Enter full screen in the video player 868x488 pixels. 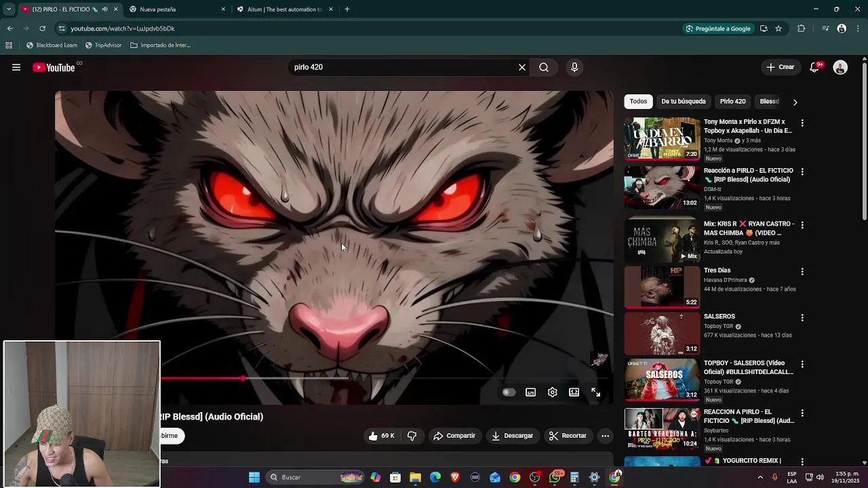click(x=596, y=392)
